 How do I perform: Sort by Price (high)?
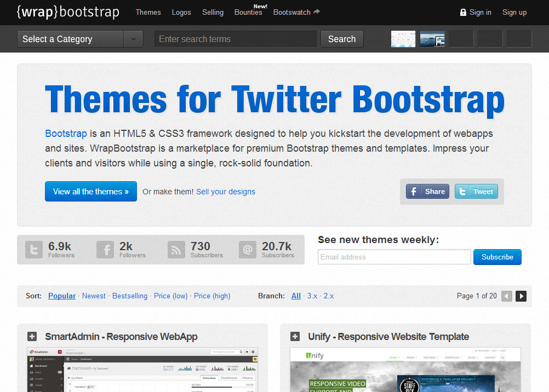click(x=212, y=296)
